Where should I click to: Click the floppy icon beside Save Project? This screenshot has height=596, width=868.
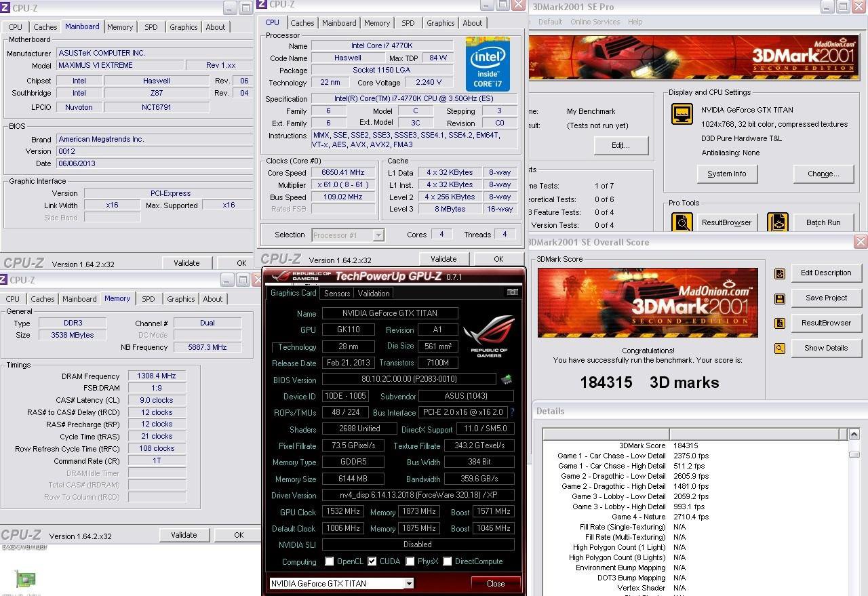click(780, 298)
